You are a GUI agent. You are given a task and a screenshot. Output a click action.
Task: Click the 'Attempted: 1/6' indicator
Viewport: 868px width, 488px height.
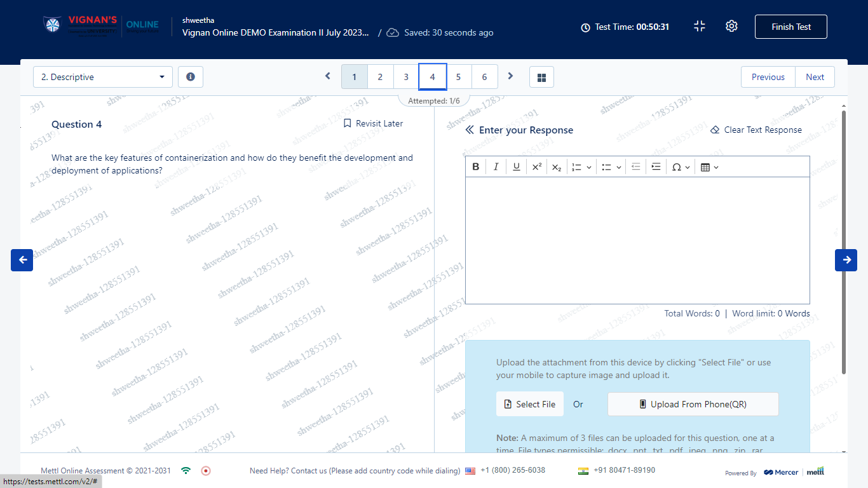click(434, 101)
